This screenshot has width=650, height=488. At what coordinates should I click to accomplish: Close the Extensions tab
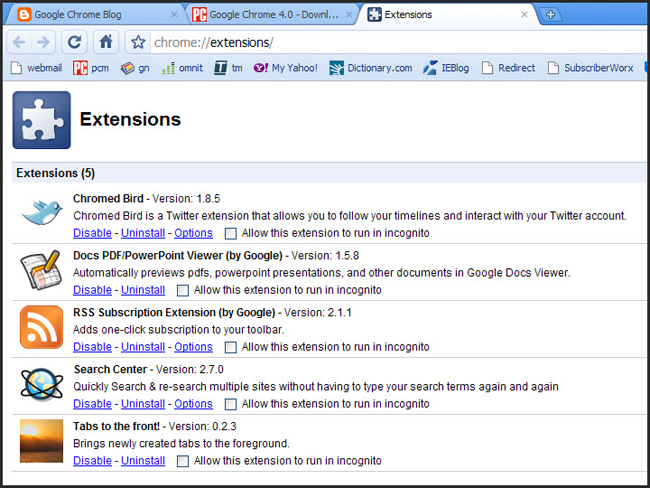point(524,15)
